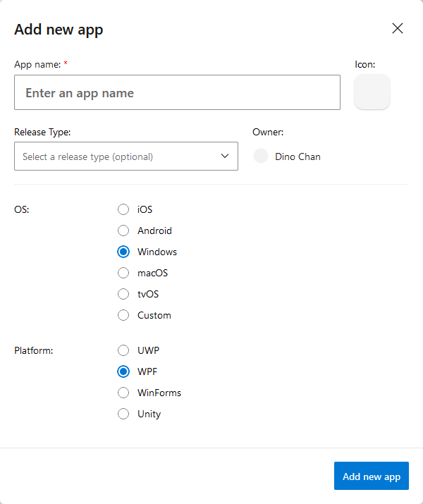
Task: Close the Add new app dialog
Action: pos(398,28)
